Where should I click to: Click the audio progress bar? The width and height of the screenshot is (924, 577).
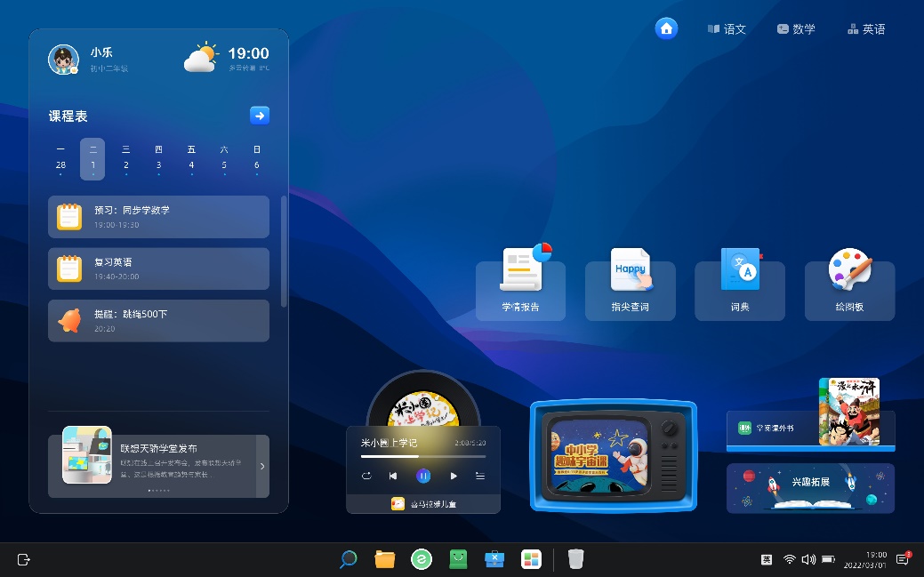423,456
